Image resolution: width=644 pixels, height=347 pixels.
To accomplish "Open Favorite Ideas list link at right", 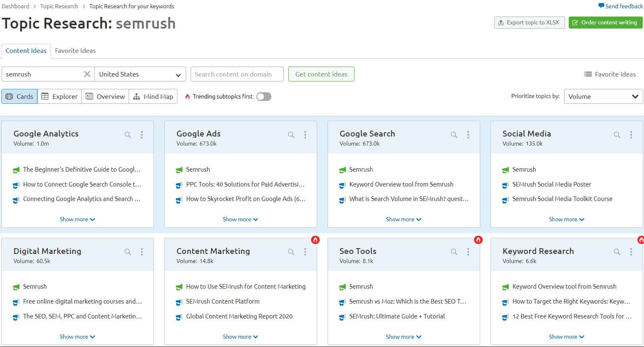I will tap(610, 74).
